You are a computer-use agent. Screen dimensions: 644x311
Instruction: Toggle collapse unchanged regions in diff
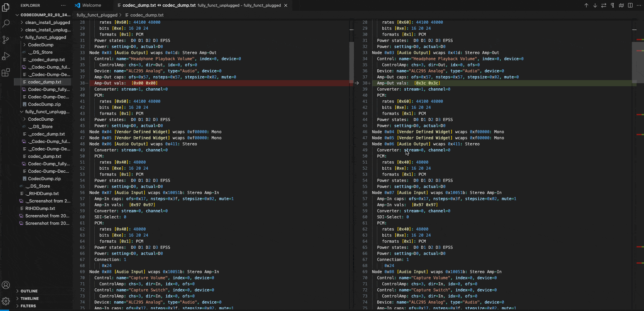click(621, 5)
